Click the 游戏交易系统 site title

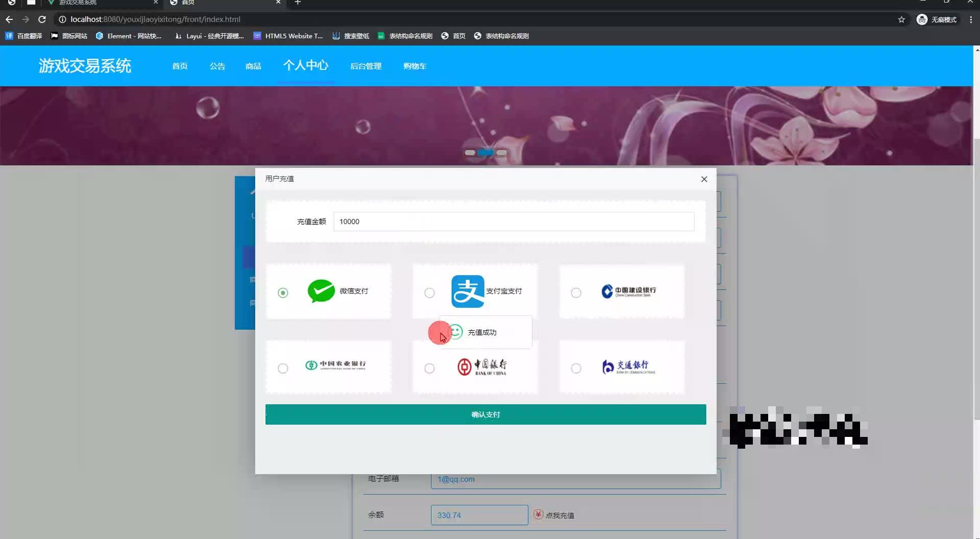(85, 66)
